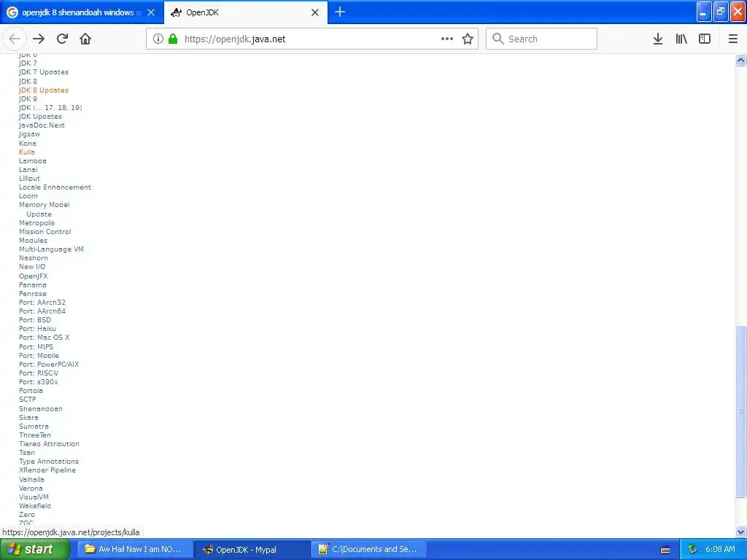Open the Zero project link
The width and height of the screenshot is (747, 560).
click(x=27, y=515)
